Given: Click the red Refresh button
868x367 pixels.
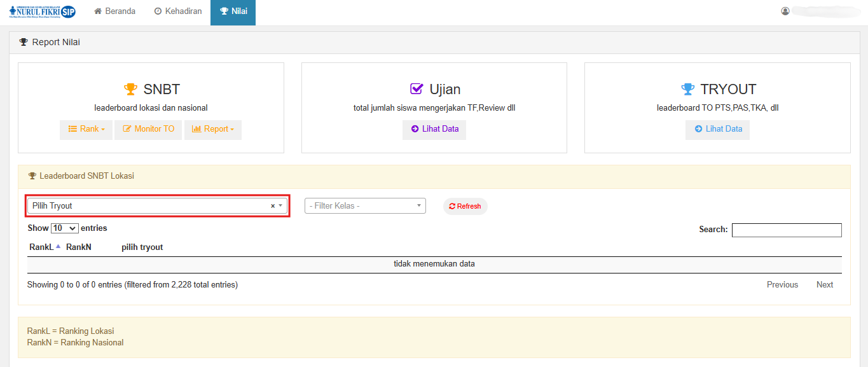Looking at the screenshot, I should click(465, 206).
